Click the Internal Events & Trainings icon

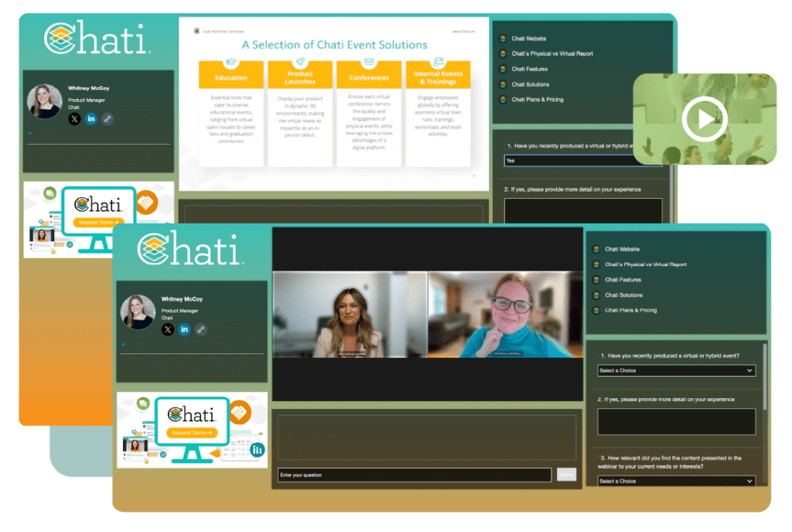tap(439, 59)
